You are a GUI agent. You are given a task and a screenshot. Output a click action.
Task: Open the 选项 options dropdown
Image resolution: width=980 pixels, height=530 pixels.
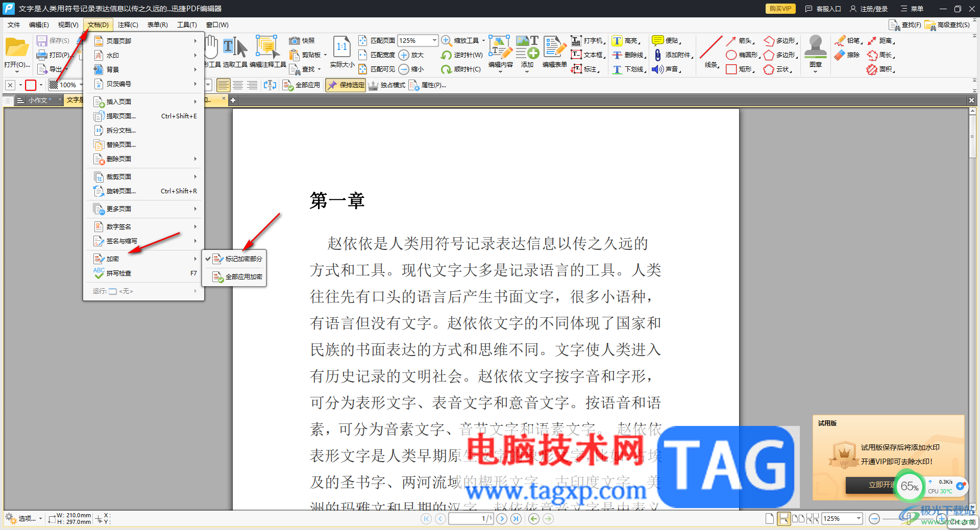coord(24,519)
